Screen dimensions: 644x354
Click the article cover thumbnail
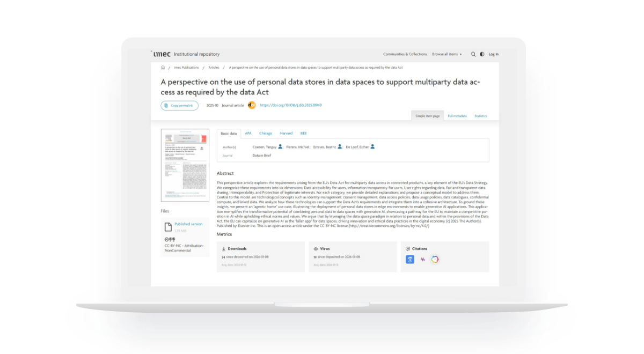point(185,165)
